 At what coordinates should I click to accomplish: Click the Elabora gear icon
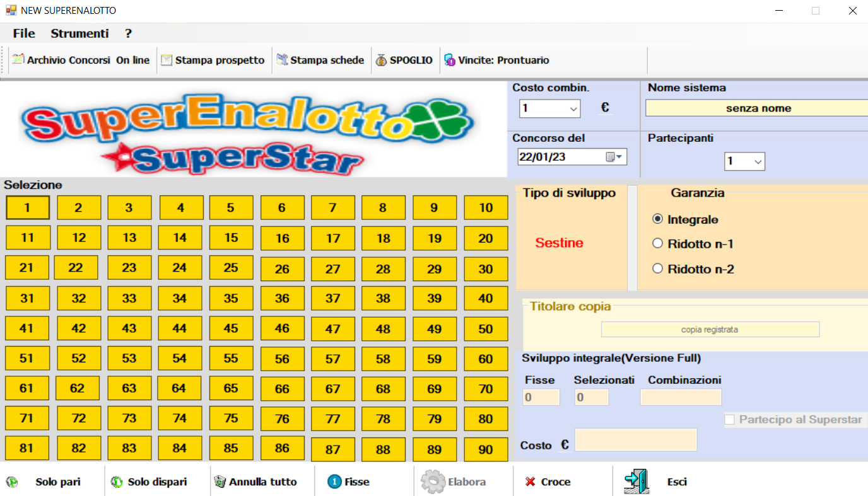[433, 482]
